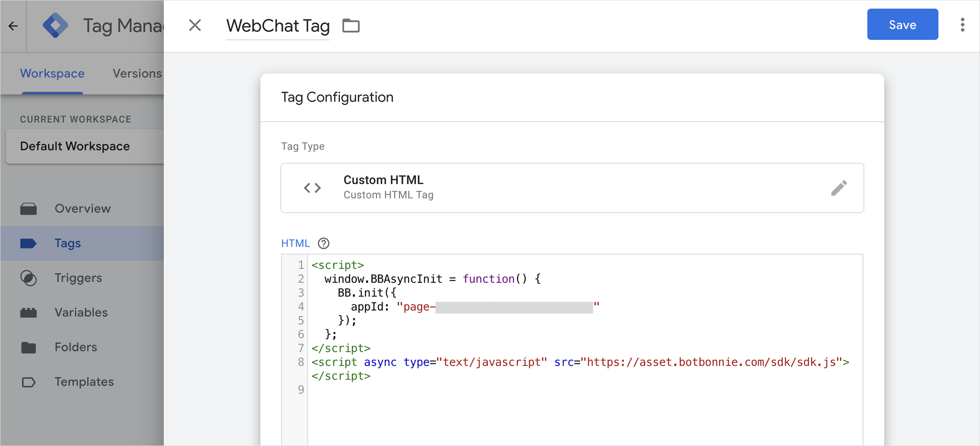Edit tag type with pencil icon
The width and height of the screenshot is (980, 446).
pos(839,188)
